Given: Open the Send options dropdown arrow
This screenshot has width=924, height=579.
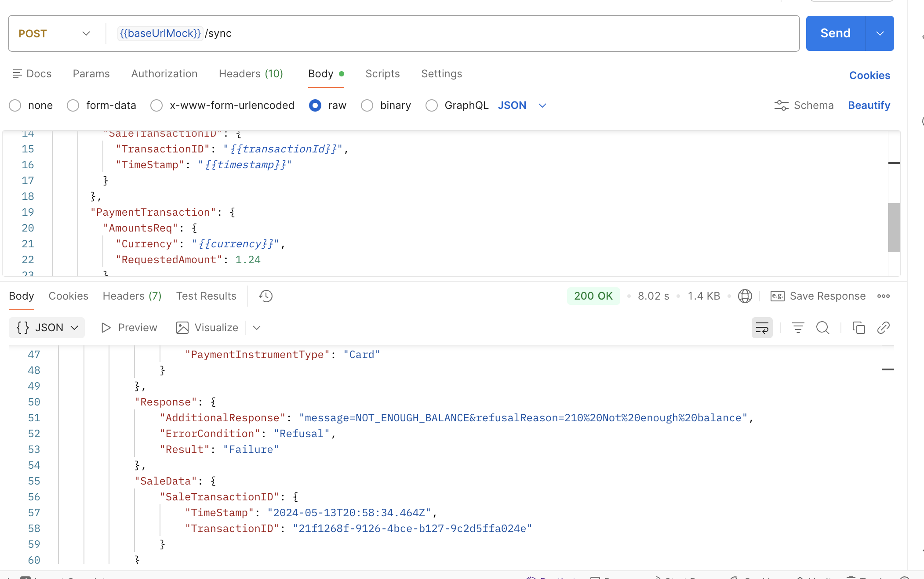Looking at the screenshot, I should [880, 33].
